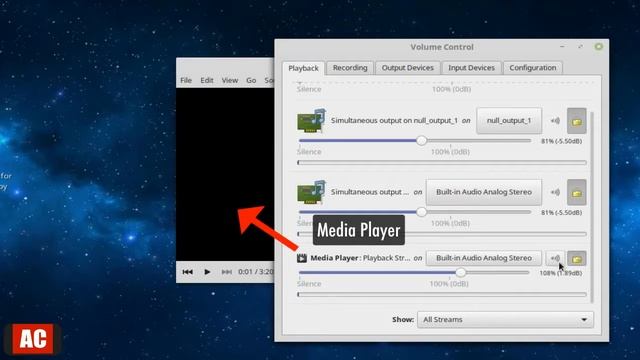Change device for second Simultaneous output stream
640x360 pixels.
[x=484, y=192]
